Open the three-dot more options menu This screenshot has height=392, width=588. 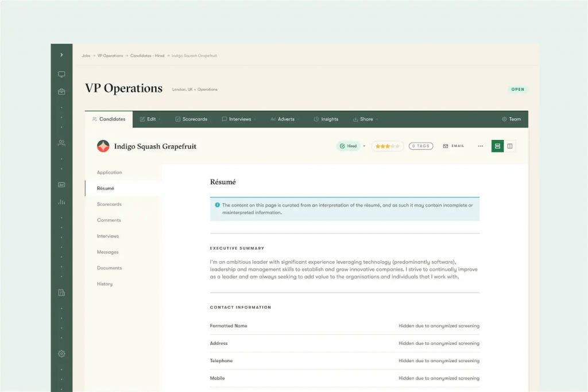[480, 146]
